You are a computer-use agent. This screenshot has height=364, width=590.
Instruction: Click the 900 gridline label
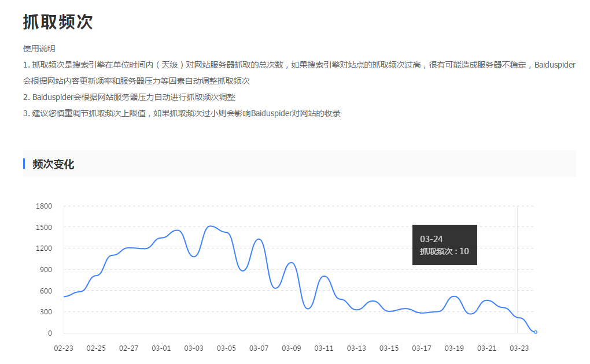[47, 269]
